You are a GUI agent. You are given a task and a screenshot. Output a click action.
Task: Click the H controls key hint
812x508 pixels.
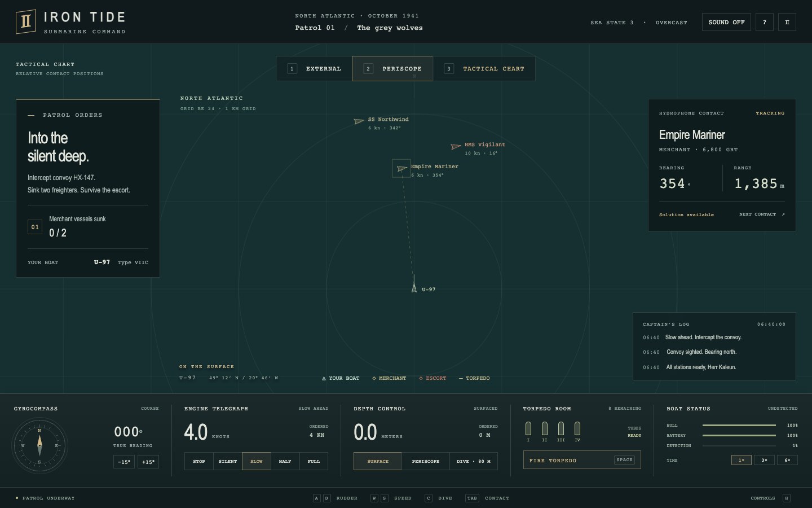point(787,498)
